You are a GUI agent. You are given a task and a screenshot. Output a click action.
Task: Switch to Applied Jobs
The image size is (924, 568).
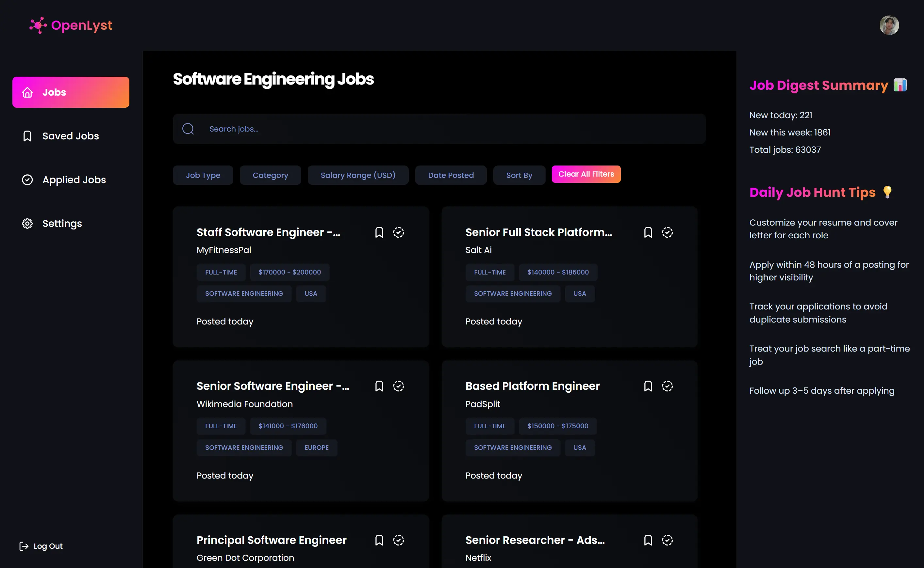pyautogui.click(x=74, y=180)
